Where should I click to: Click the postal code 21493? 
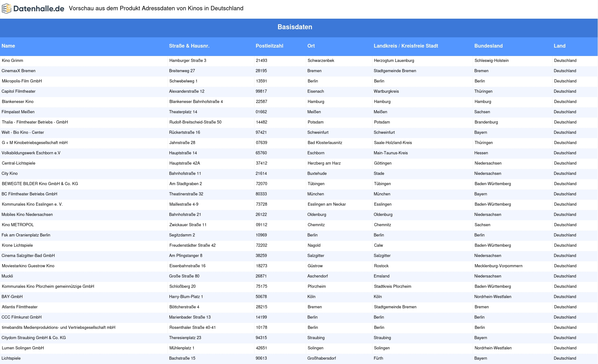262,61
